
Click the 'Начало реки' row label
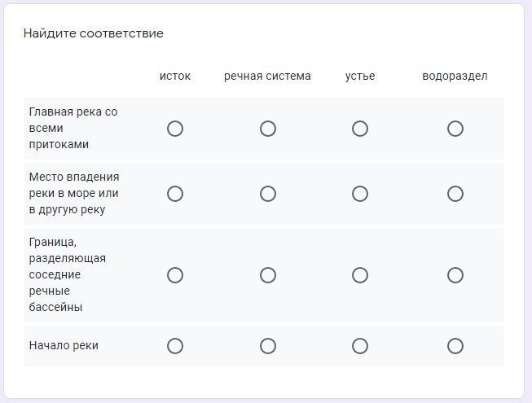coord(64,345)
